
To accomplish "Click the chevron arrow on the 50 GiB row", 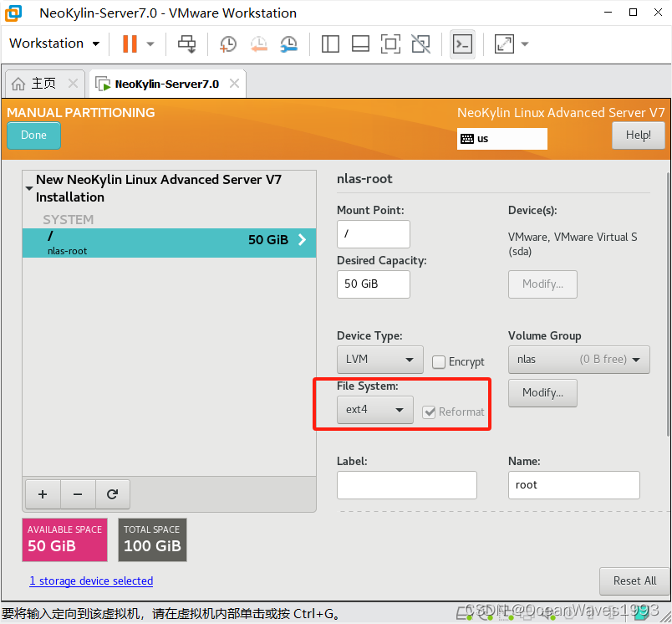I will (302, 239).
